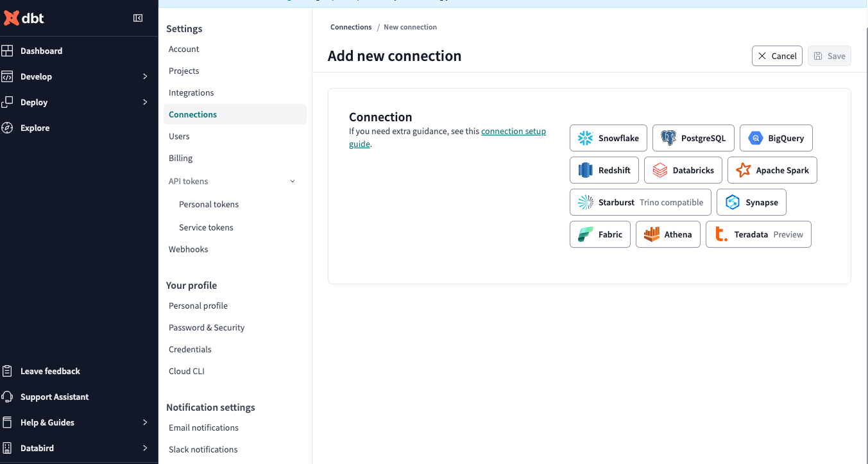
Task: Click the Save button
Action: (829, 56)
